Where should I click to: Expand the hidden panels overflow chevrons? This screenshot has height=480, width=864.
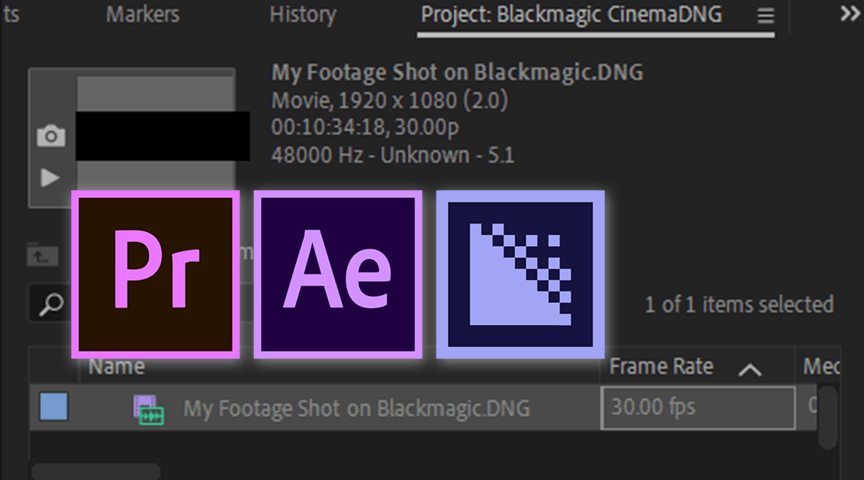coord(848,15)
